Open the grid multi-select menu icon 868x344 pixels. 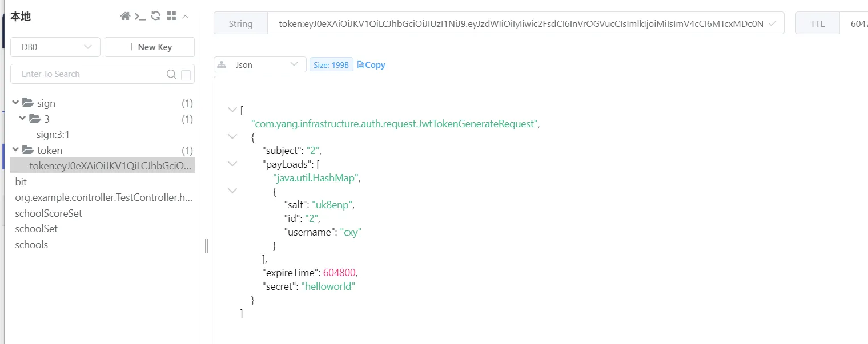click(171, 17)
